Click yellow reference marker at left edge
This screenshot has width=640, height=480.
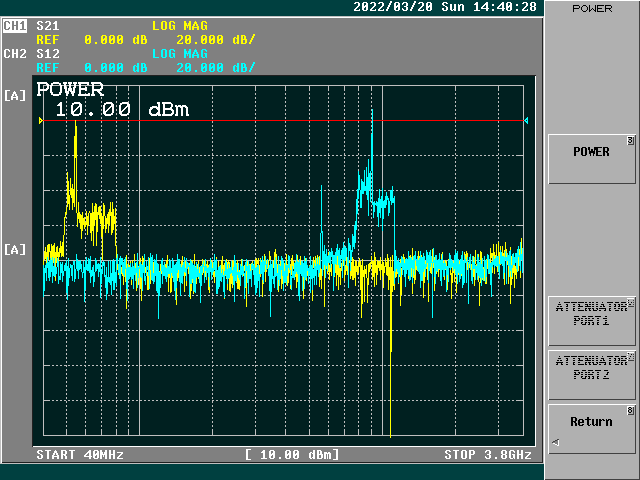41,120
